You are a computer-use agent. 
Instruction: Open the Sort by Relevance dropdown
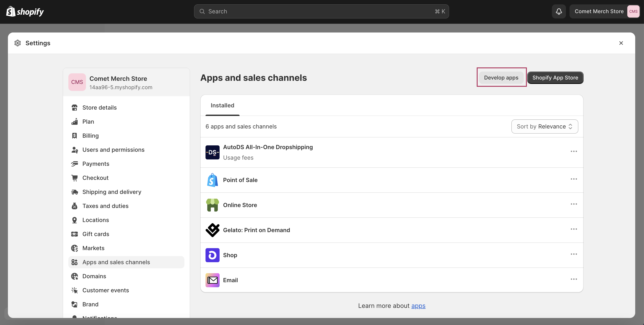(544, 126)
